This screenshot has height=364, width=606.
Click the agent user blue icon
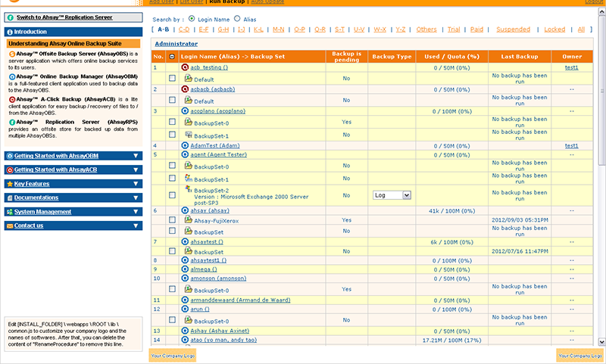[185, 154]
